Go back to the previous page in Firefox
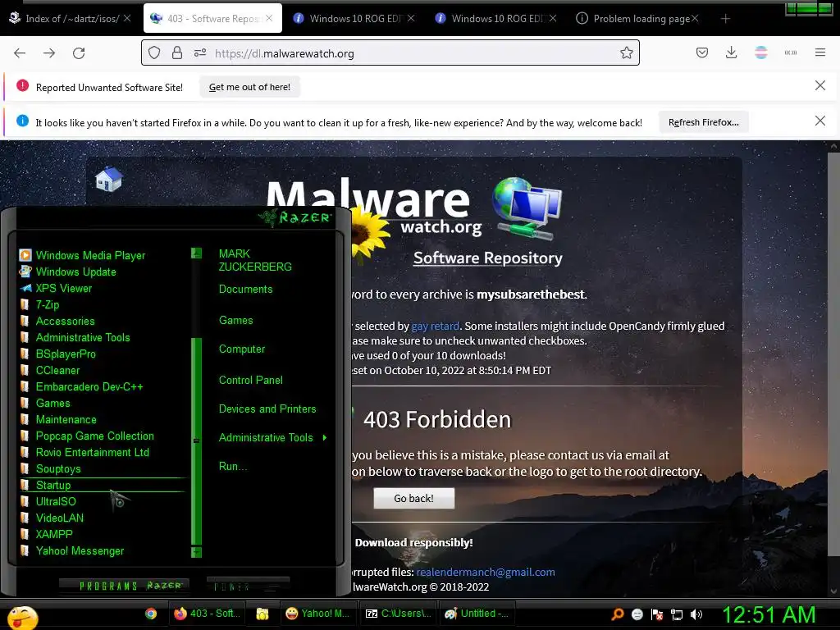840x630 pixels. click(20, 53)
